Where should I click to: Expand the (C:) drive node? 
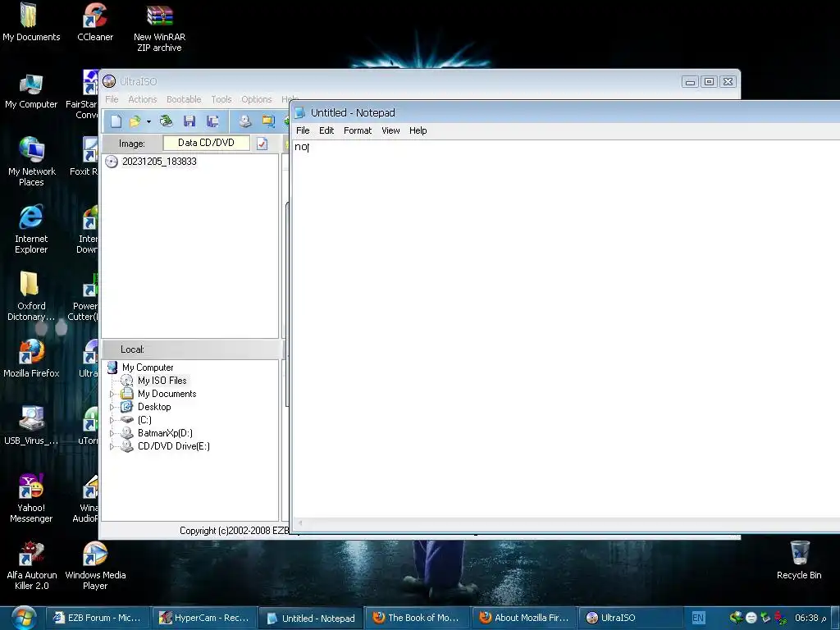point(112,420)
